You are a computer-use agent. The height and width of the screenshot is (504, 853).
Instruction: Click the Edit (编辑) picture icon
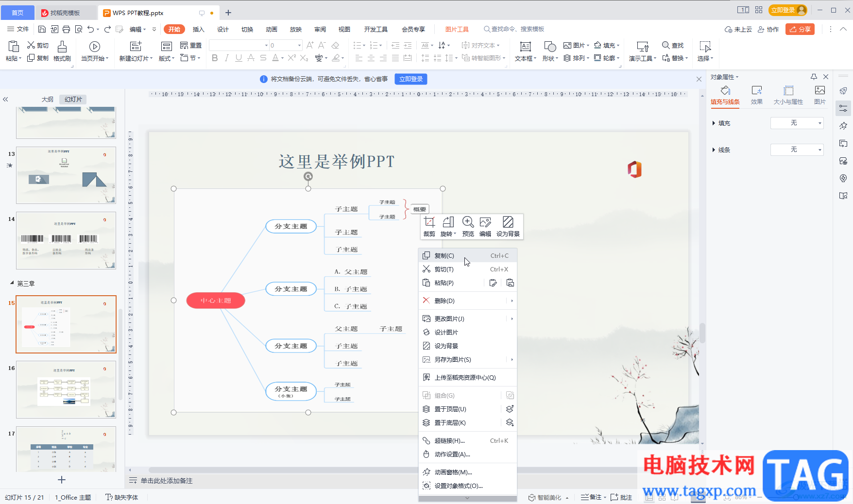485,222
